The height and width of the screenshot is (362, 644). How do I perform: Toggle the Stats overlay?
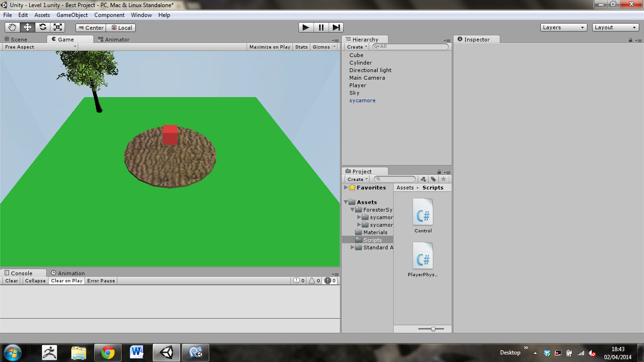[301, 47]
